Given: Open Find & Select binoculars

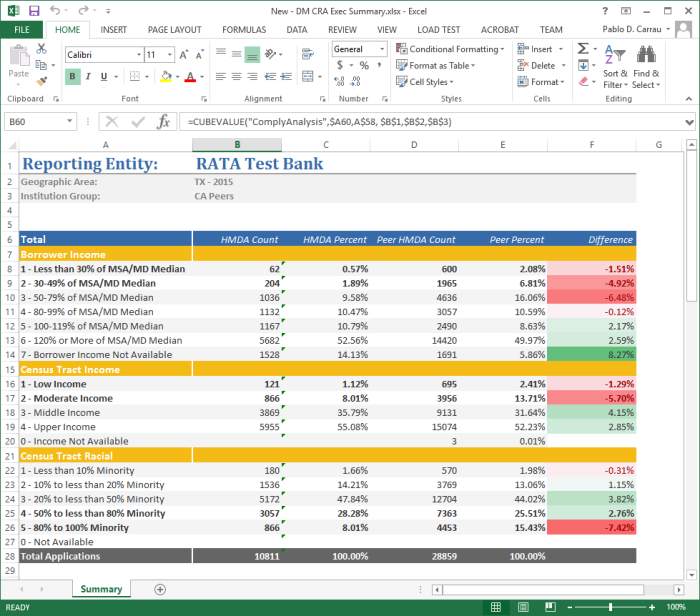Looking at the screenshot, I should (646, 67).
